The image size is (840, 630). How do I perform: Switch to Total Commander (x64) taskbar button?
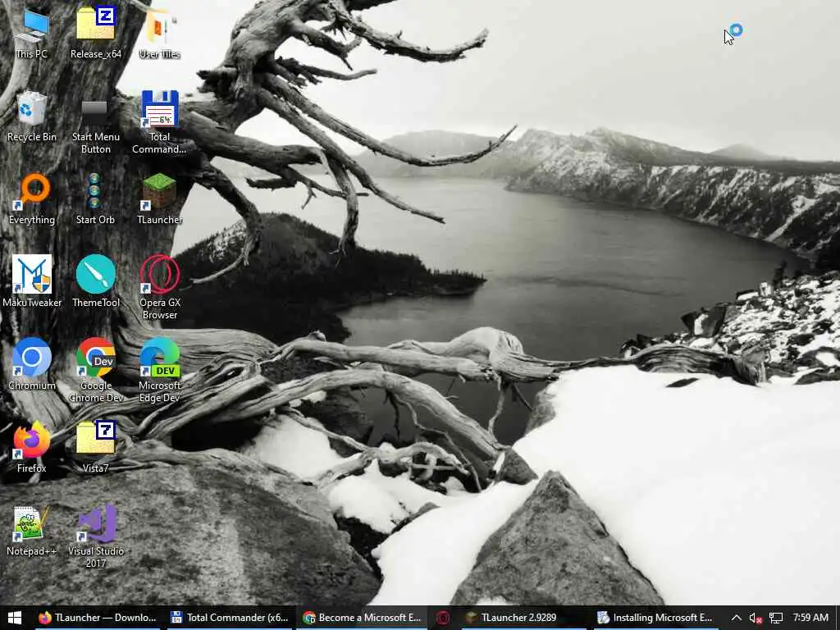231,618
